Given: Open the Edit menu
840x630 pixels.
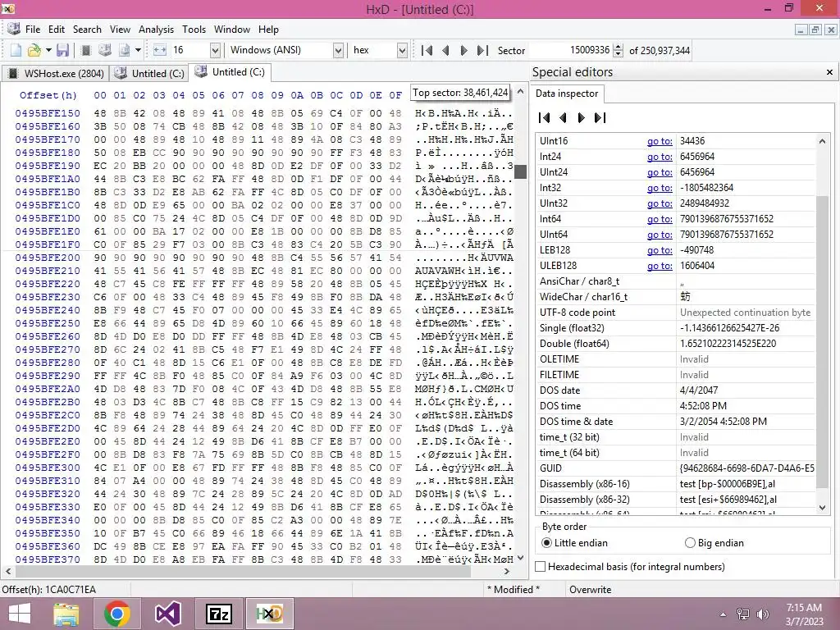Looking at the screenshot, I should (57, 30).
